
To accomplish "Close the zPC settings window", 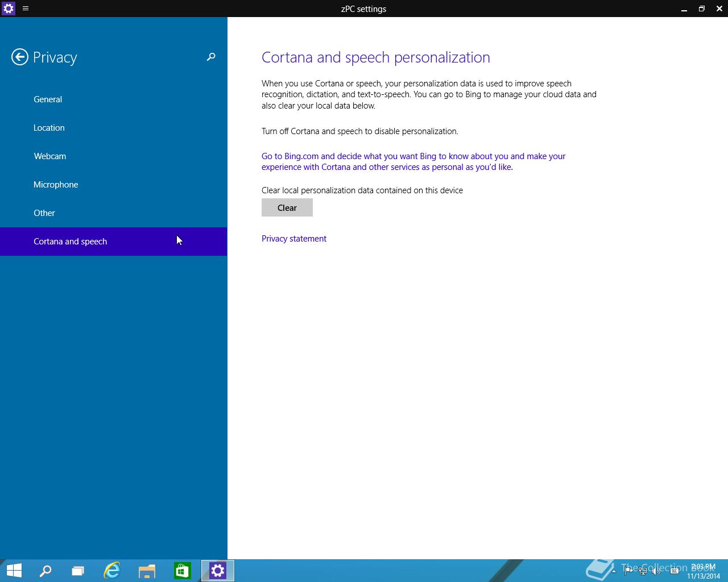I will pyautogui.click(x=719, y=9).
